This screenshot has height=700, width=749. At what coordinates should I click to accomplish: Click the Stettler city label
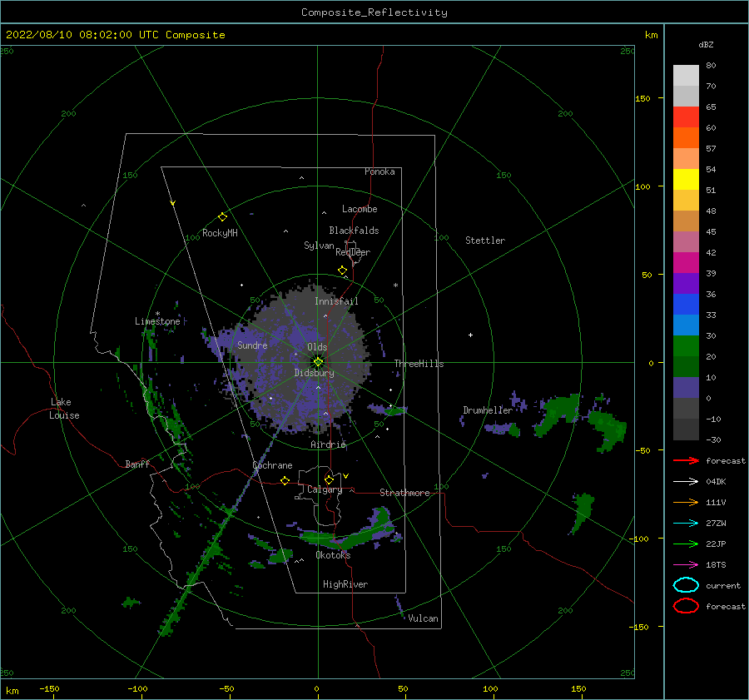pyautogui.click(x=485, y=241)
